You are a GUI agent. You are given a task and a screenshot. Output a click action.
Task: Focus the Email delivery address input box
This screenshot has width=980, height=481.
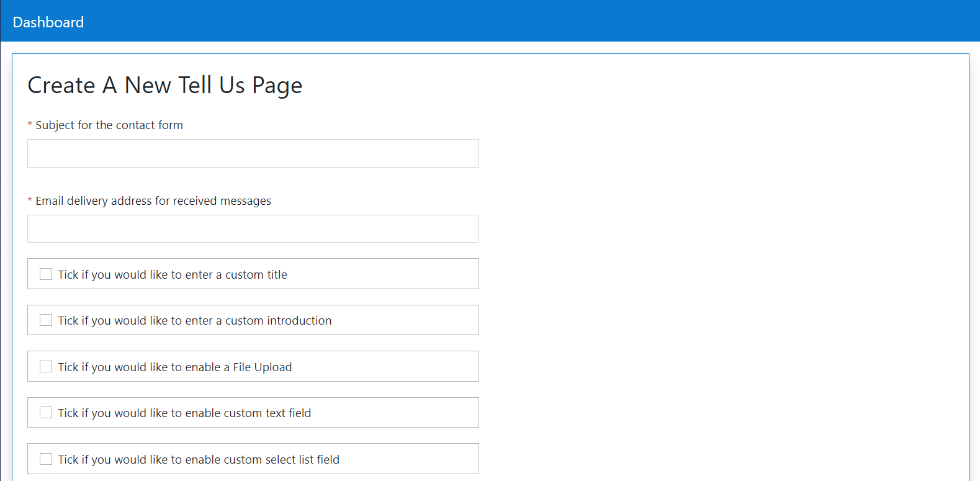pos(253,229)
